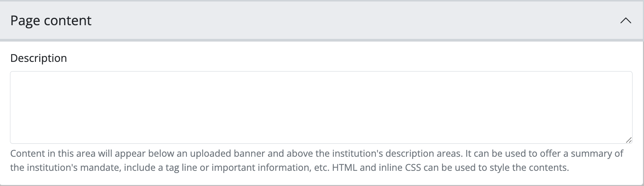The image size is (644, 186).
Task: Collapse Page content with the chevron arrow
Action: (625, 21)
